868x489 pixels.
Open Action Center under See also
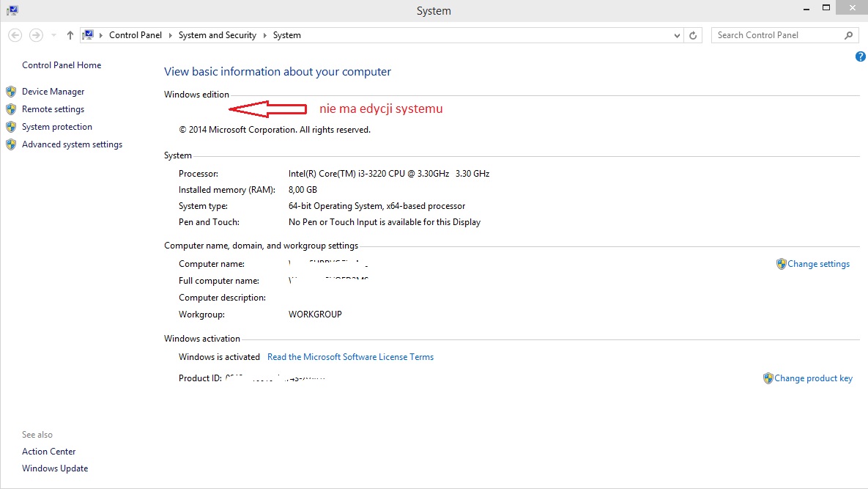(49, 452)
